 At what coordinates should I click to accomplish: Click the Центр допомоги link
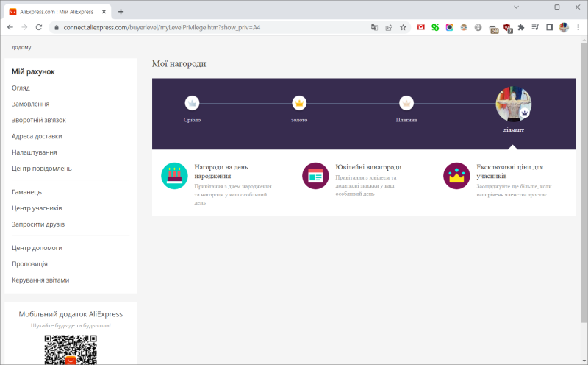click(37, 248)
